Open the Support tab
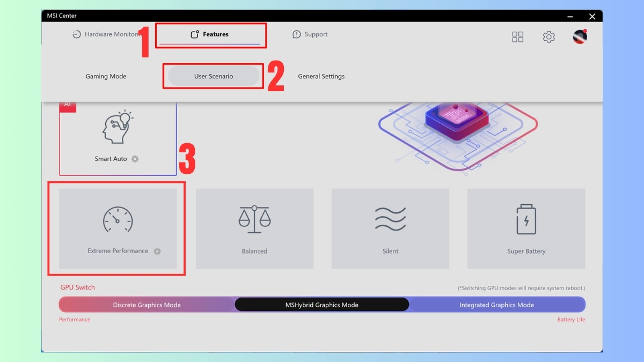Viewport: 644px width, 362px height. tap(310, 34)
